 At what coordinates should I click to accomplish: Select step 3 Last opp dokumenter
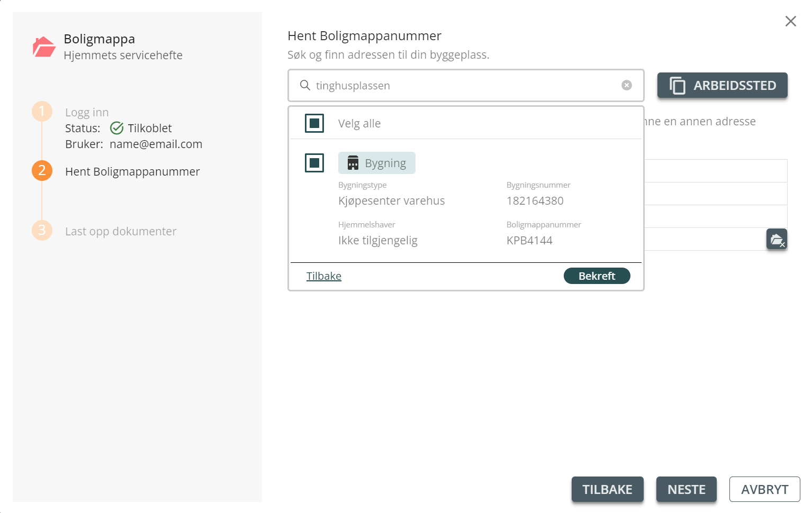point(42,231)
